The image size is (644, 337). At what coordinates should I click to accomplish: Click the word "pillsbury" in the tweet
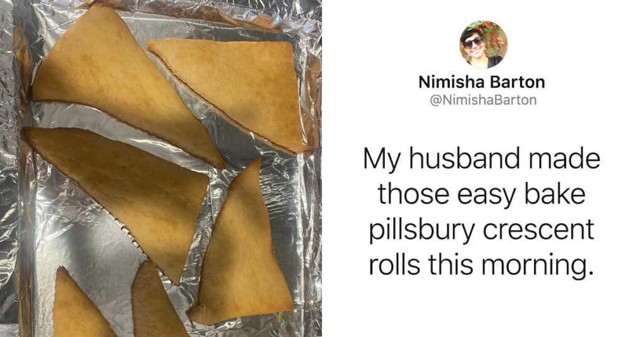coord(422,231)
